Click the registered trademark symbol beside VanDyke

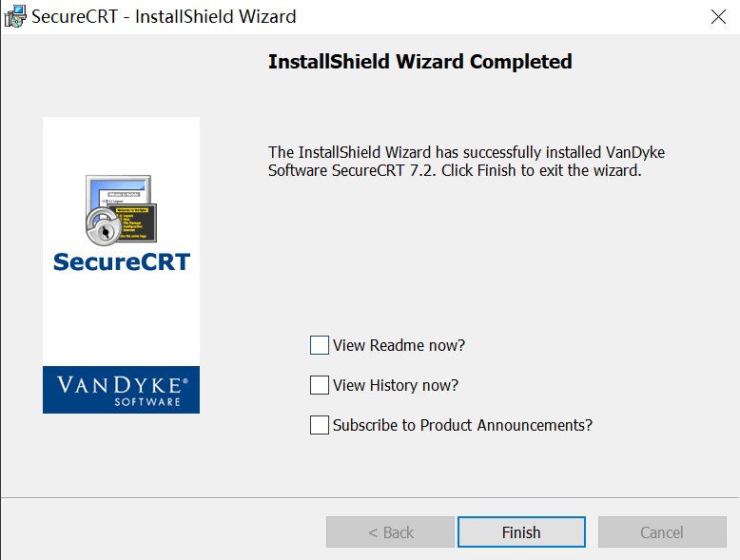(x=185, y=379)
